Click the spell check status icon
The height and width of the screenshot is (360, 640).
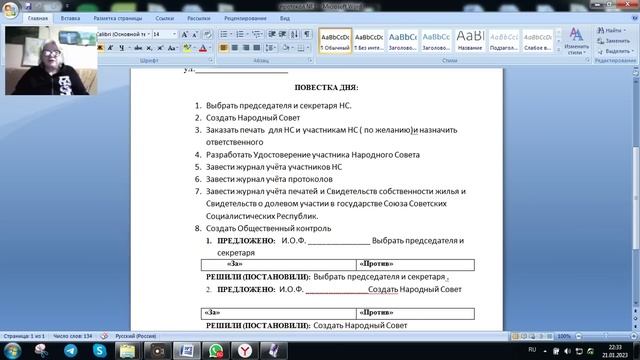point(104,336)
